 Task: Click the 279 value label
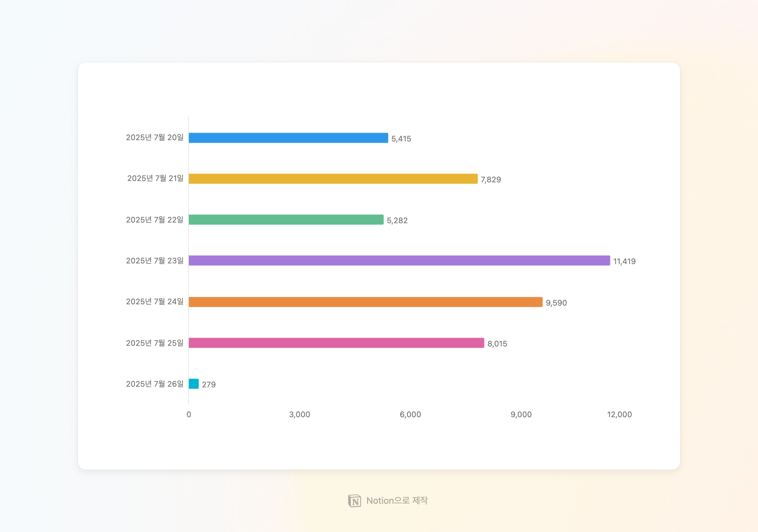click(x=209, y=385)
